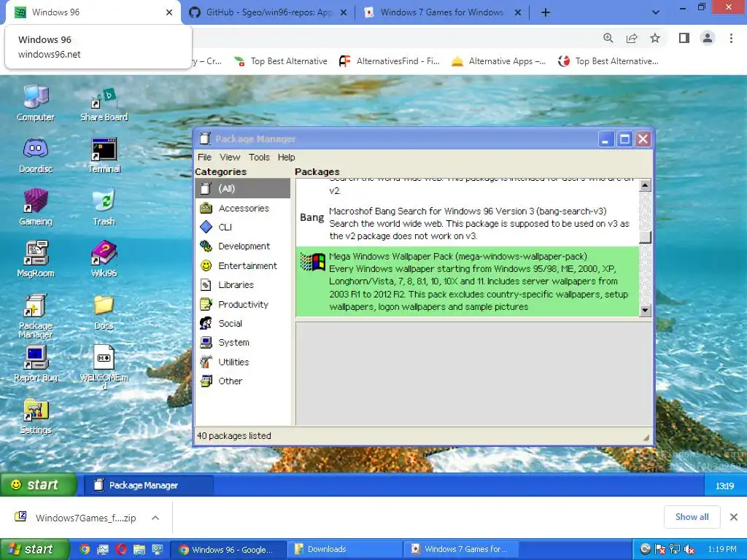
Task: Select the (All) category
Action: tap(243, 189)
